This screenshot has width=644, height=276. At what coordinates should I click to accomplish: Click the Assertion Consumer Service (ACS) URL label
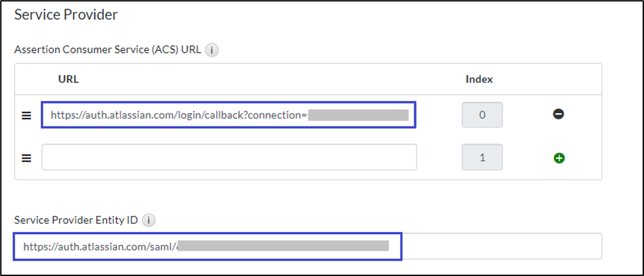click(x=109, y=49)
